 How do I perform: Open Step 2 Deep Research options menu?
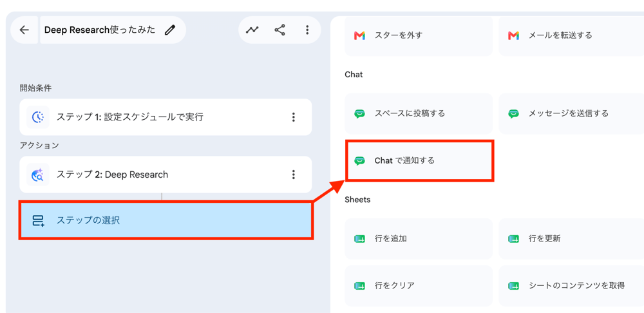click(x=293, y=175)
